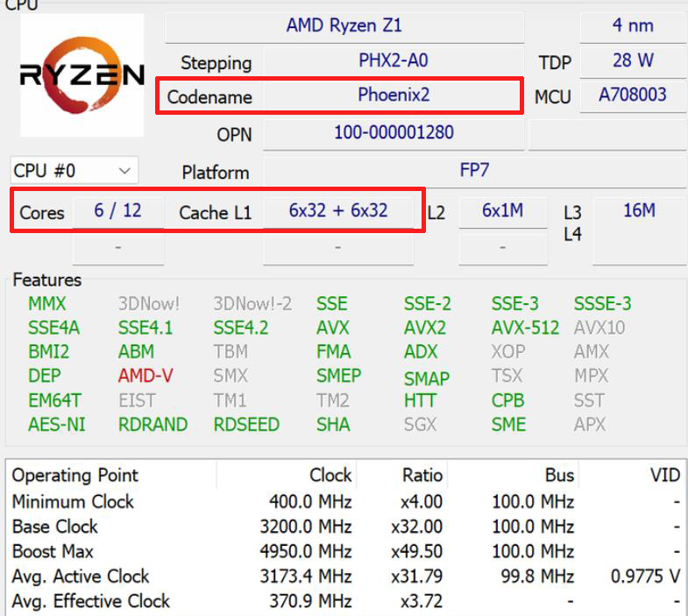This screenshot has width=688, height=616.
Task: Click the 6 / 12 cores value
Action: [117, 211]
